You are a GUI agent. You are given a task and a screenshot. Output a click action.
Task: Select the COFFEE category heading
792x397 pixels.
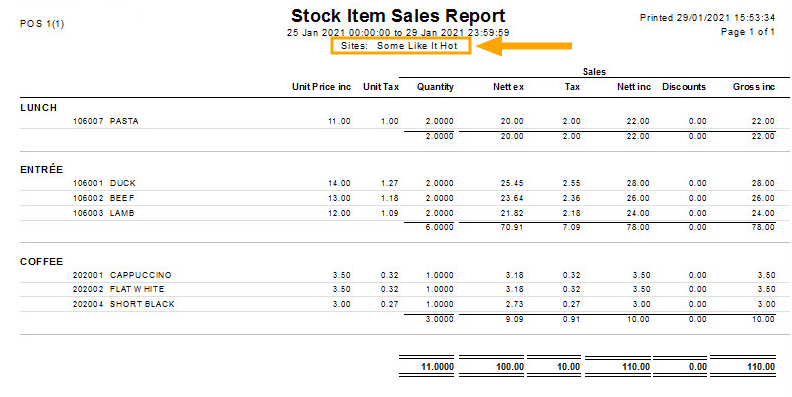click(41, 262)
